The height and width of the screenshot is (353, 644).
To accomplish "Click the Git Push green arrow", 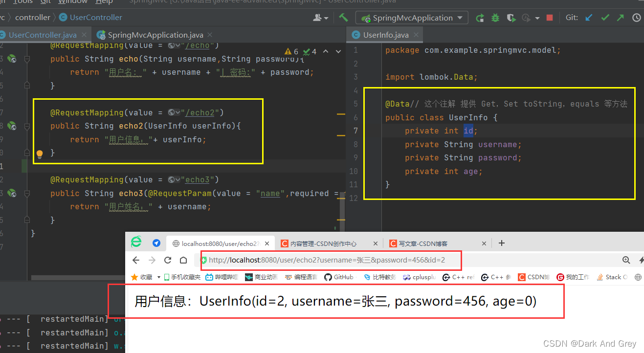I will 621,18.
